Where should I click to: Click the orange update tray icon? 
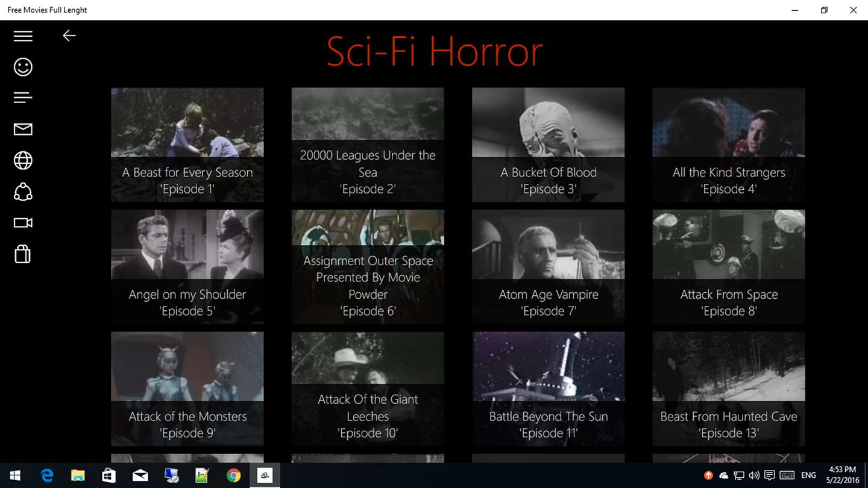click(x=709, y=475)
